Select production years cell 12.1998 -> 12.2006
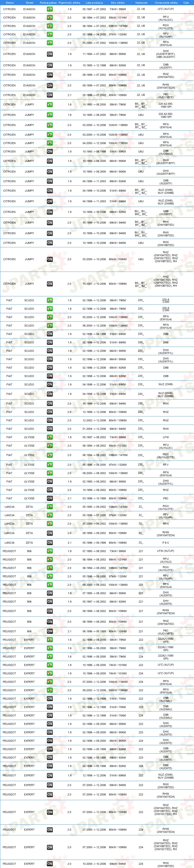194x868 pixels. [x=94, y=776]
